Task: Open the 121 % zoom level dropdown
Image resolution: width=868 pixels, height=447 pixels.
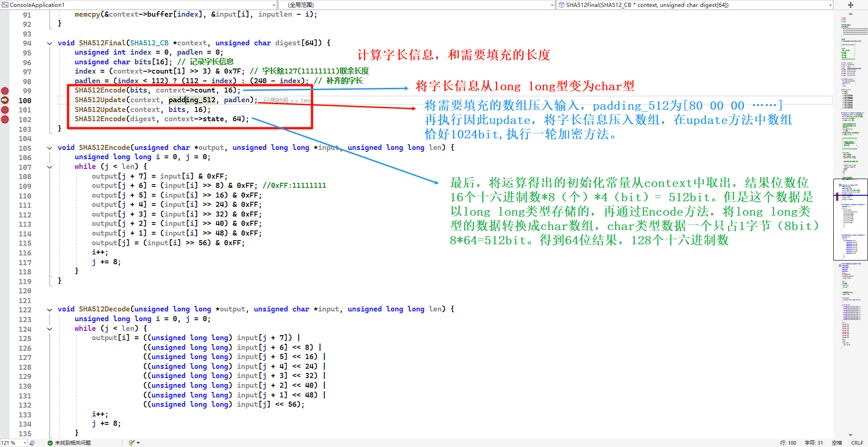Action: click(25, 443)
